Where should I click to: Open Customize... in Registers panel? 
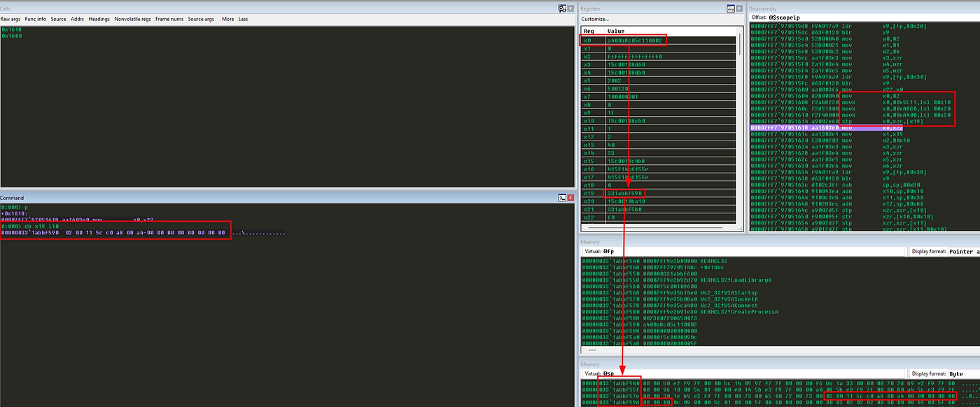tap(596, 19)
